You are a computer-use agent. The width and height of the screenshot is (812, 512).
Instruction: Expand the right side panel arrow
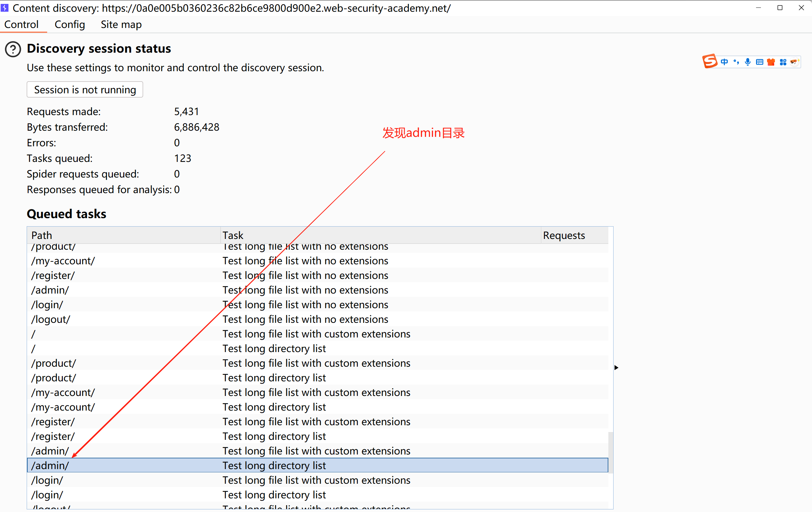coord(616,367)
